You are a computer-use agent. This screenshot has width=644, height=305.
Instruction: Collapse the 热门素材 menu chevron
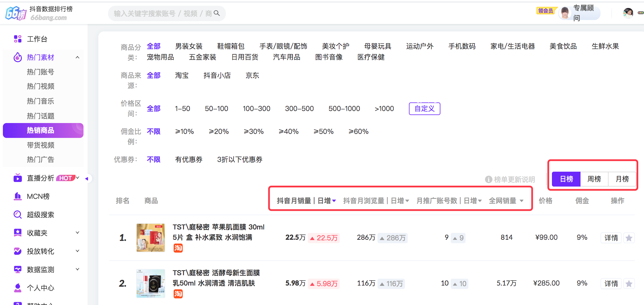[x=77, y=57]
